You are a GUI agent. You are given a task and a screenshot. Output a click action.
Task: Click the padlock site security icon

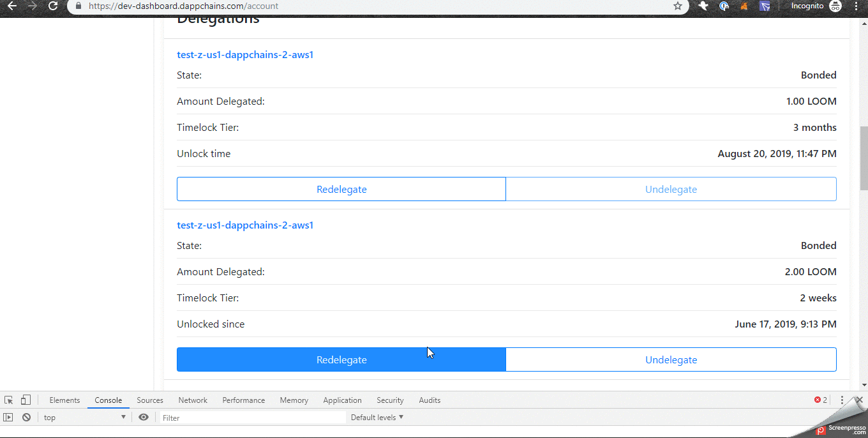click(78, 6)
